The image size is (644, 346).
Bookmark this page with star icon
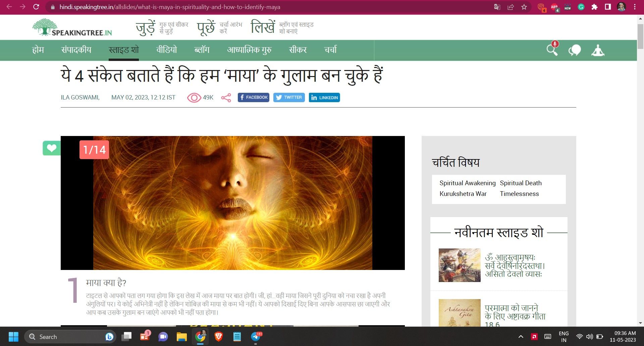[x=524, y=7]
